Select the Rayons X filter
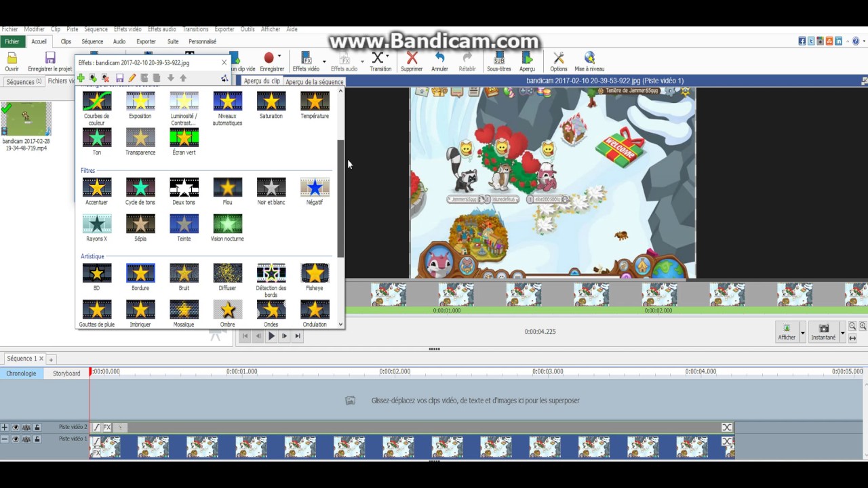The image size is (868, 488). (97, 228)
